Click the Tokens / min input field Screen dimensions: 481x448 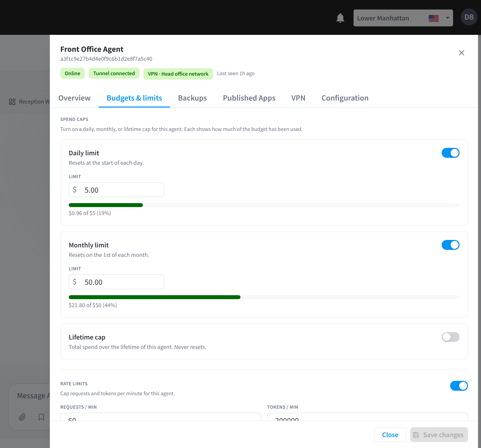pyautogui.click(x=367, y=417)
